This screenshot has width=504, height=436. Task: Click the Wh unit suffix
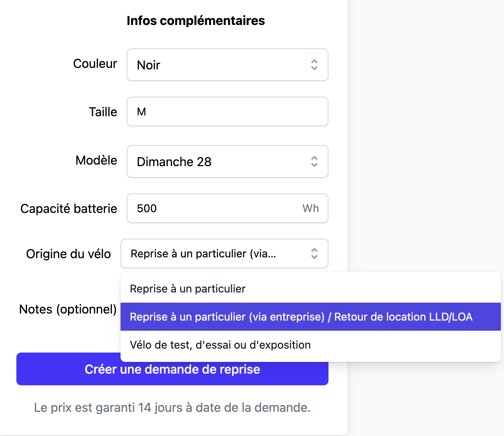(311, 208)
